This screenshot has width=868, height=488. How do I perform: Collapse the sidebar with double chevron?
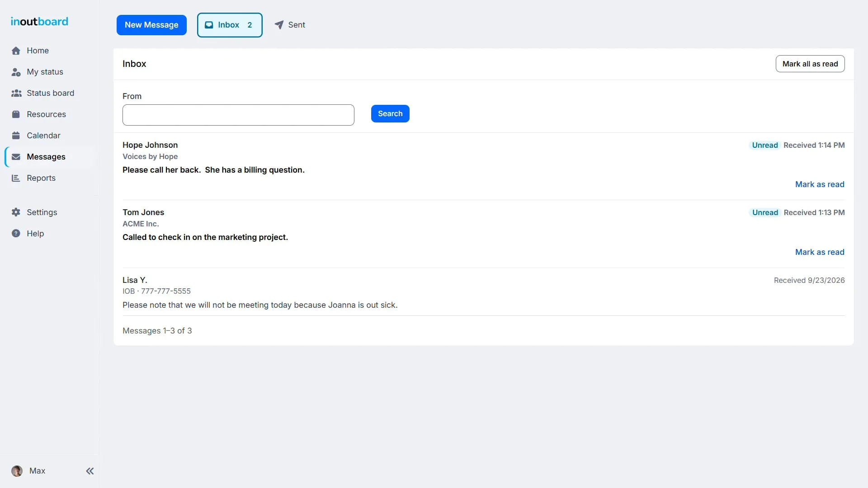(x=90, y=471)
